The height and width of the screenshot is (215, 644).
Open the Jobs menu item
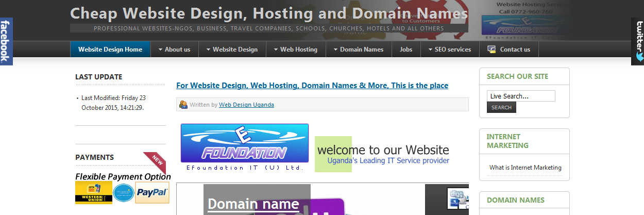click(406, 49)
